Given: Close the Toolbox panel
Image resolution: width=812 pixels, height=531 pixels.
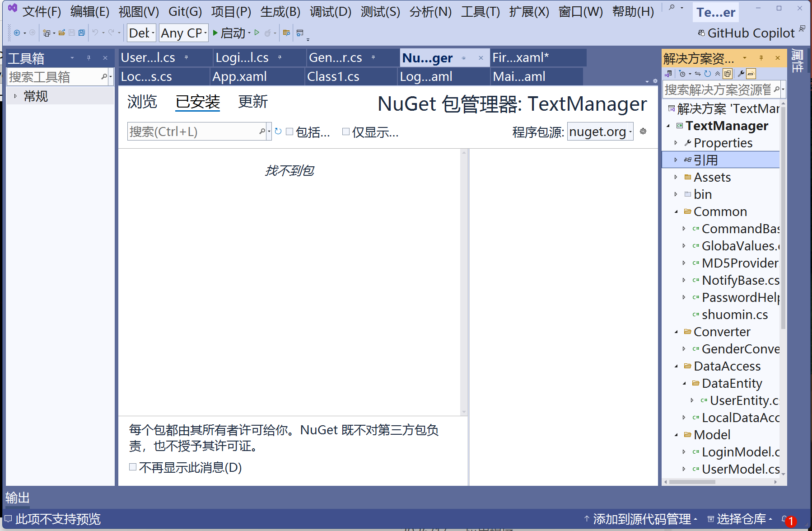Looking at the screenshot, I should [105, 58].
